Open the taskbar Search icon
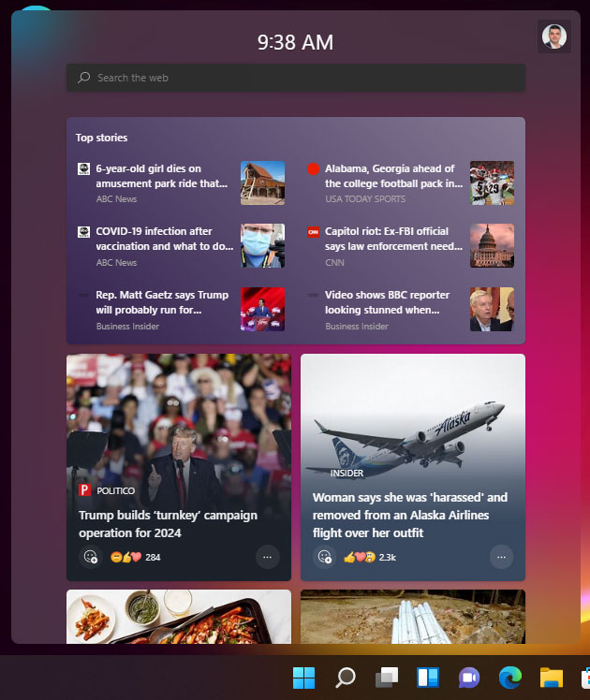 click(x=346, y=678)
